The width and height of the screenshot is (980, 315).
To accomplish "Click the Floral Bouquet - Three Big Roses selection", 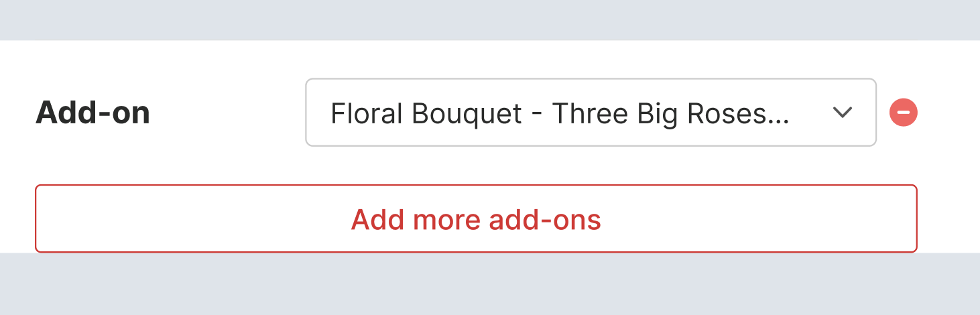I will click(560, 114).
